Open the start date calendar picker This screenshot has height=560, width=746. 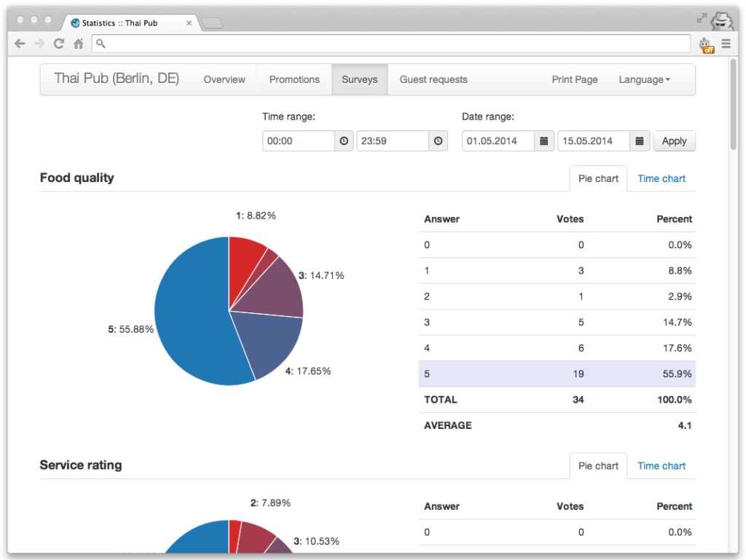543,141
